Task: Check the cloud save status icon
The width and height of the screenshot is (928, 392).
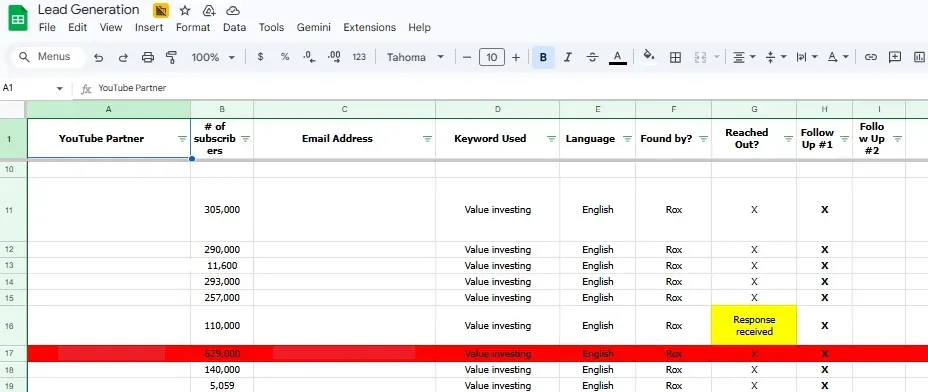Action: pos(233,10)
